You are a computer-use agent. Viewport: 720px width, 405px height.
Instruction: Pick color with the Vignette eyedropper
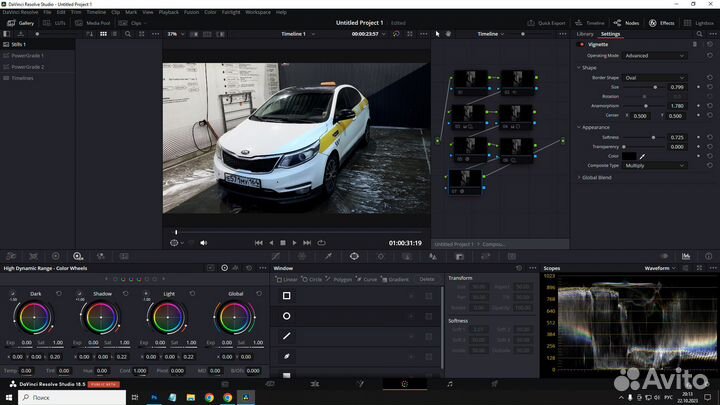(x=642, y=156)
